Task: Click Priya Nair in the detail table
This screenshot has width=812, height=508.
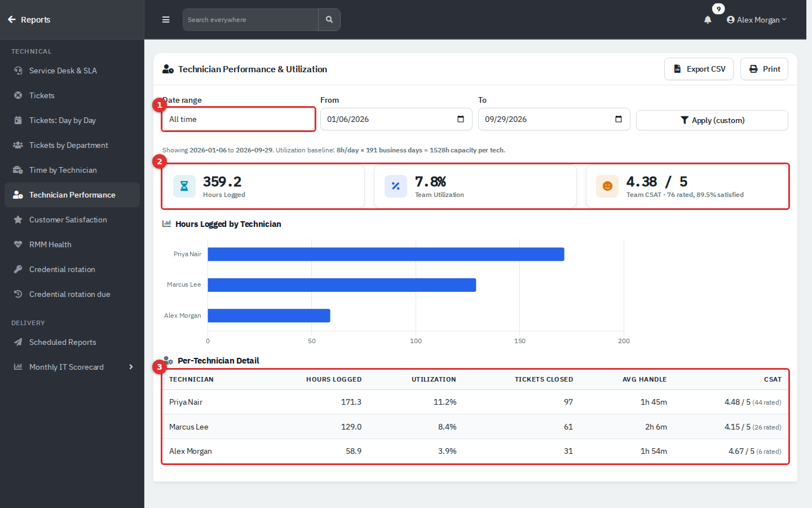Action: [186, 402]
